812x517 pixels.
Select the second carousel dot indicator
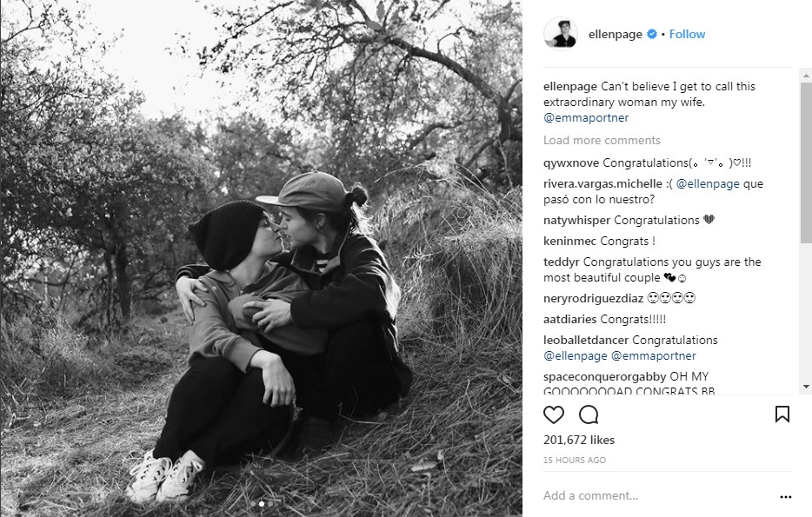click(262, 504)
